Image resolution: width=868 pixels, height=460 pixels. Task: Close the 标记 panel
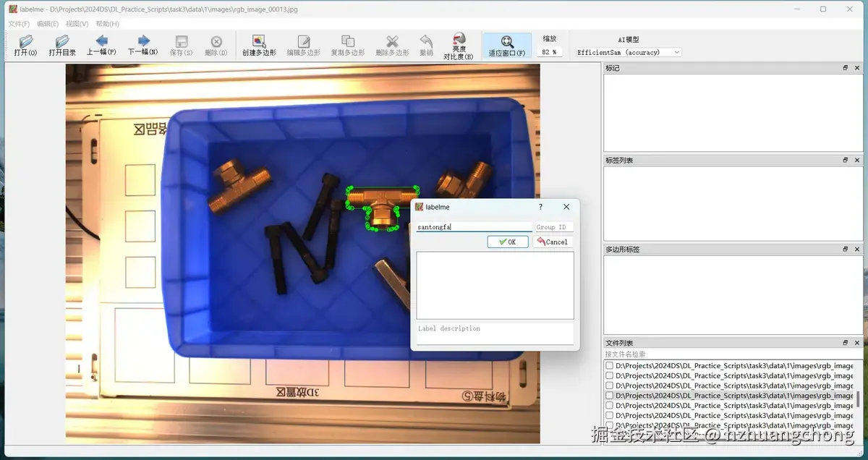(x=857, y=68)
